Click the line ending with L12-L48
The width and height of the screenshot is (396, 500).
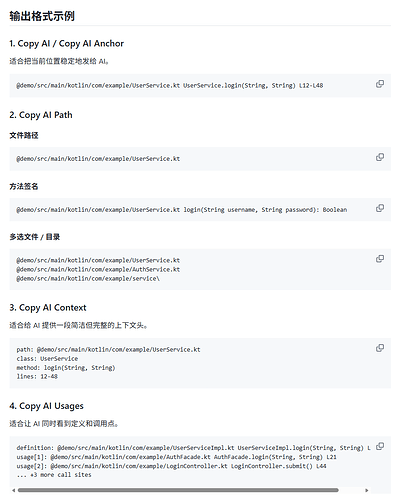170,86
